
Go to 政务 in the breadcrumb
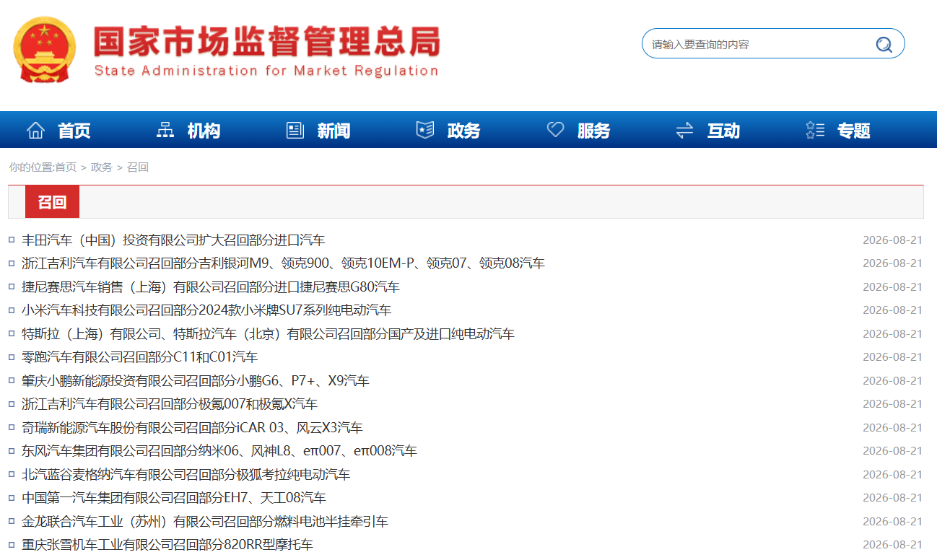pos(102,167)
